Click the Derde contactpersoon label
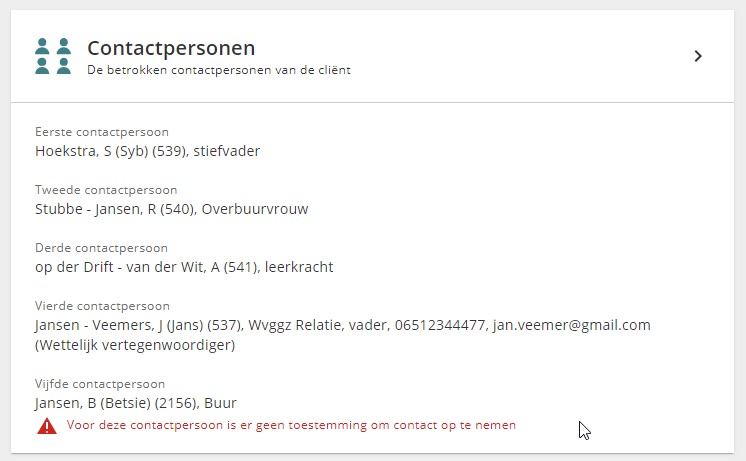 point(101,248)
